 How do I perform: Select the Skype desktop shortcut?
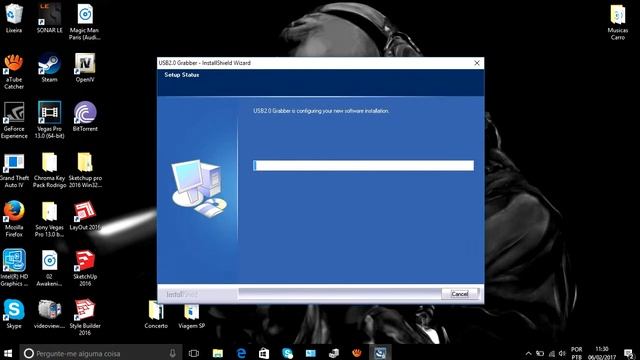click(x=14, y=313)
